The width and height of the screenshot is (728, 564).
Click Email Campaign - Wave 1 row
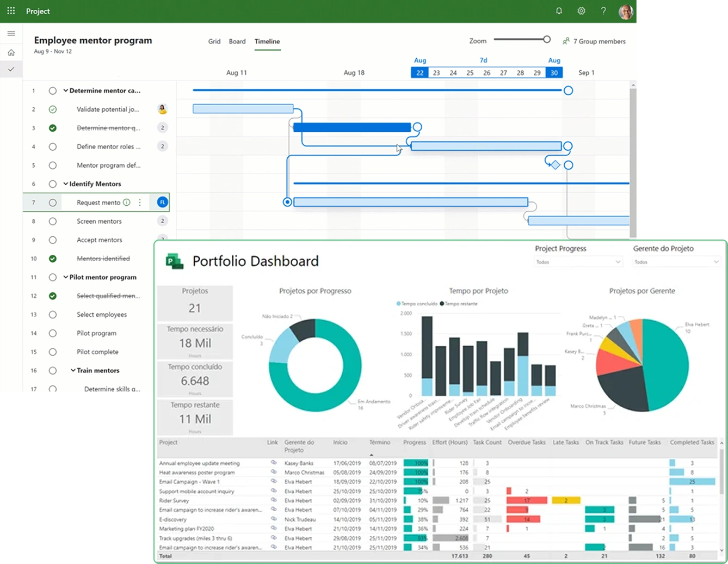(189, 482)
